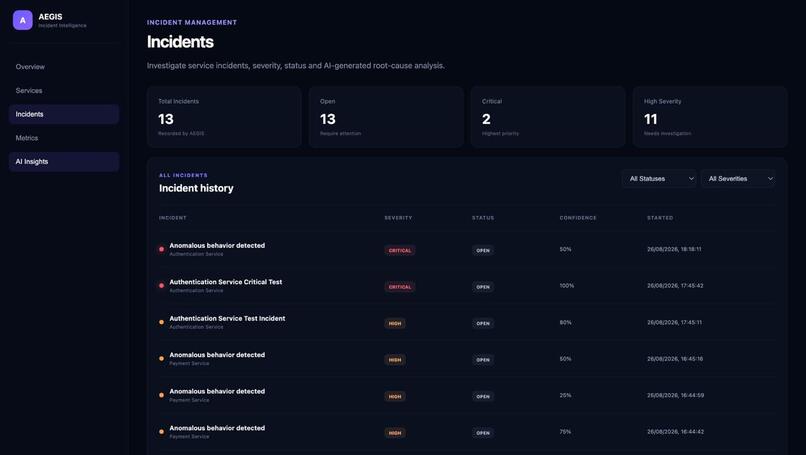Viewport: 806px width, 455px height.
Task: Open Metrics in the sidebar
Action: pos(64,138)
